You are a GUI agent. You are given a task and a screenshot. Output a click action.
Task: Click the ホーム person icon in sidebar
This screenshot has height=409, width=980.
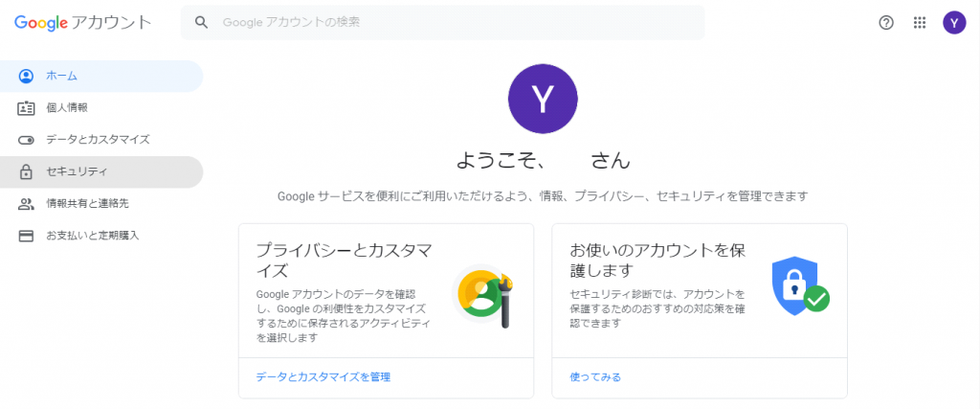point(26,77)
